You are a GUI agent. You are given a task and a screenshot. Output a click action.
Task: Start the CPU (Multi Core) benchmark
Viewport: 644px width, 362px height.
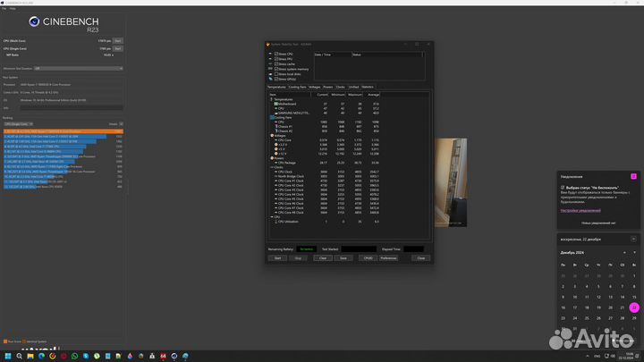118,40
